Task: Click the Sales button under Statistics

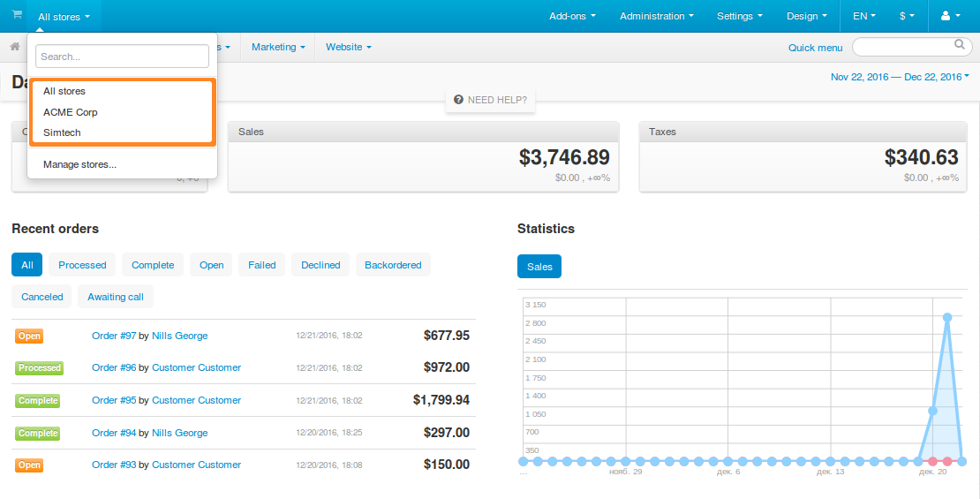Action: click(539, 267)
